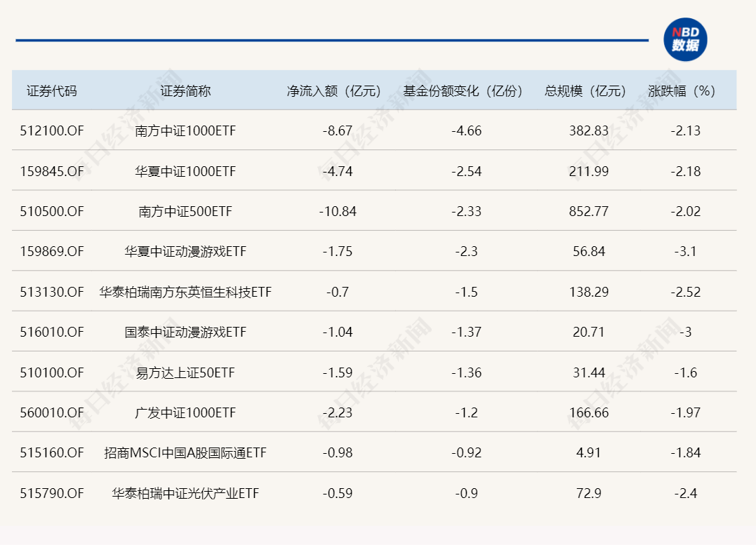The width and height of the screenshot is (756, 545).
Task: Open 华夏中证动漫游戏ETF fund name
Action: [x=185, y=251]
